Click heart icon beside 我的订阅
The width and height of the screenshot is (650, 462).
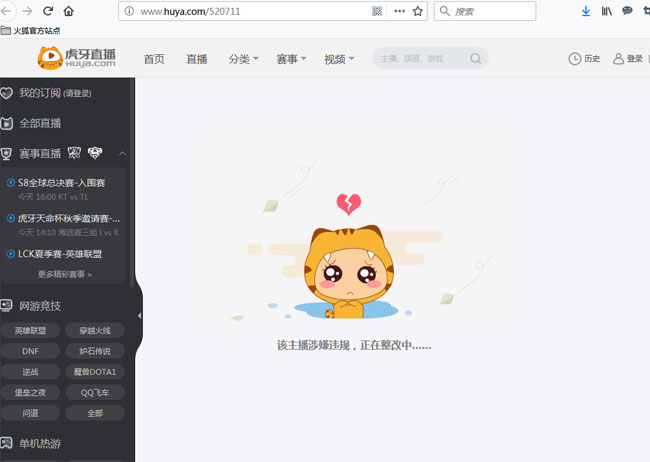pos(6,93)
